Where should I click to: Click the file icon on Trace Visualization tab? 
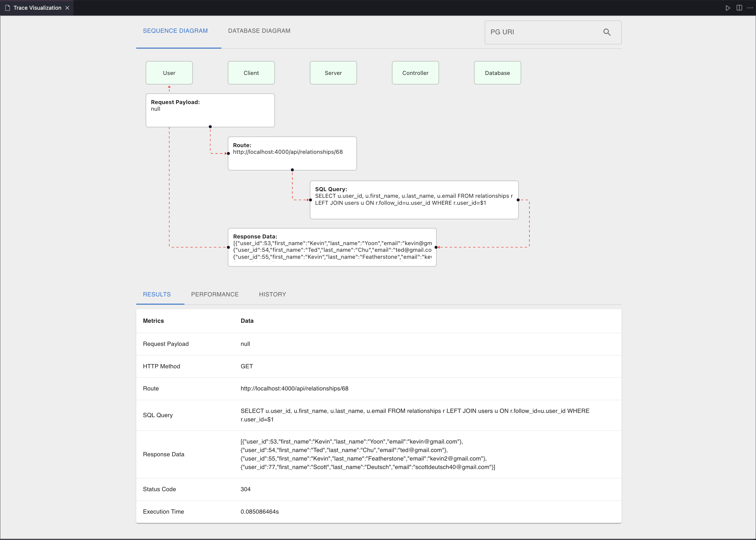(7, 8)
